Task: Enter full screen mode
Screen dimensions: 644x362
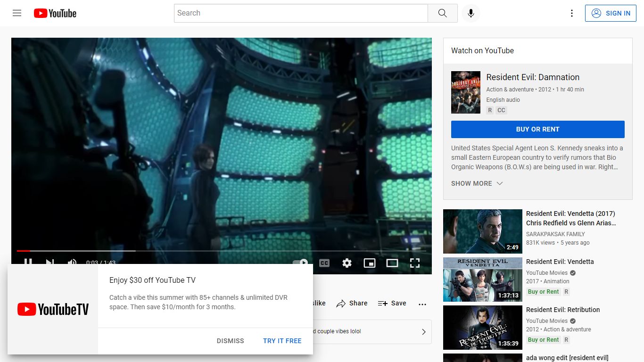Action: [x=415, y=263]
